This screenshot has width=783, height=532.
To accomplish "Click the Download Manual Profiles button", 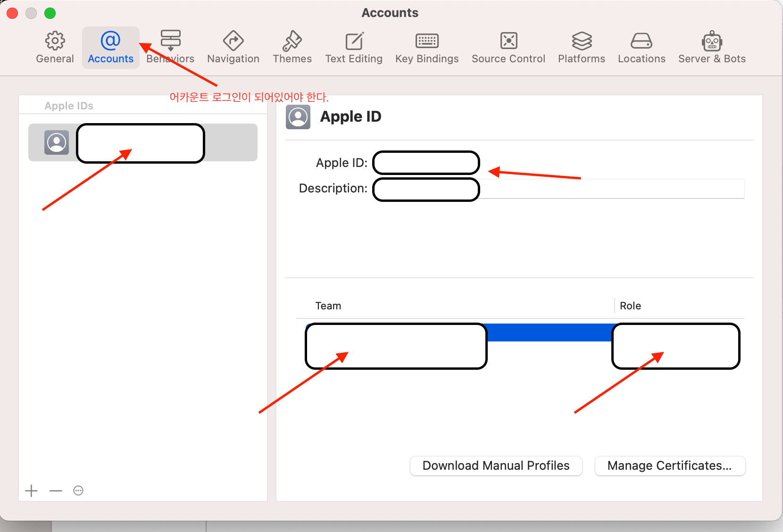I will pos(496,466).
